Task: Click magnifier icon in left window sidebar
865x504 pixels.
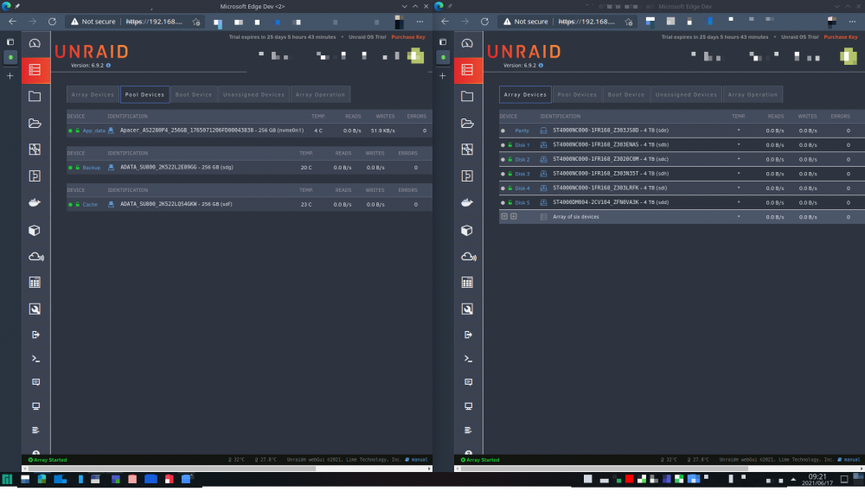Action: pyautogui.click(x=35, y=309)
